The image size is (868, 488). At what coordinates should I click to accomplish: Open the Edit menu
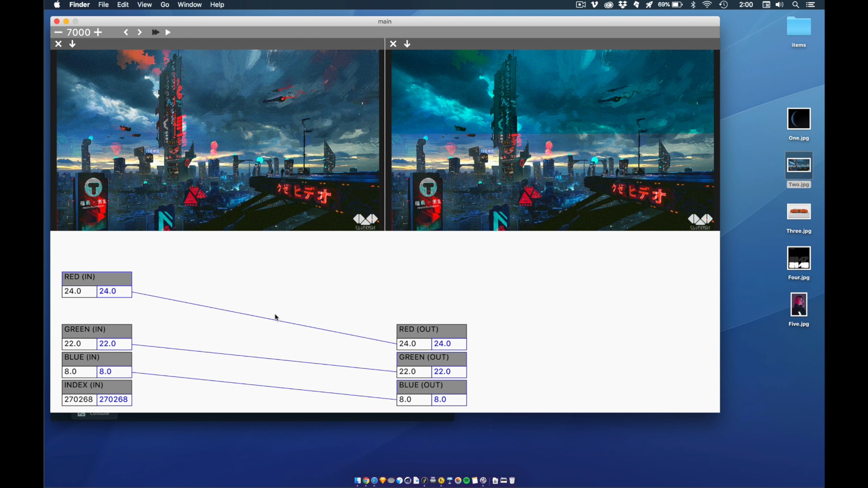[123, 5]
